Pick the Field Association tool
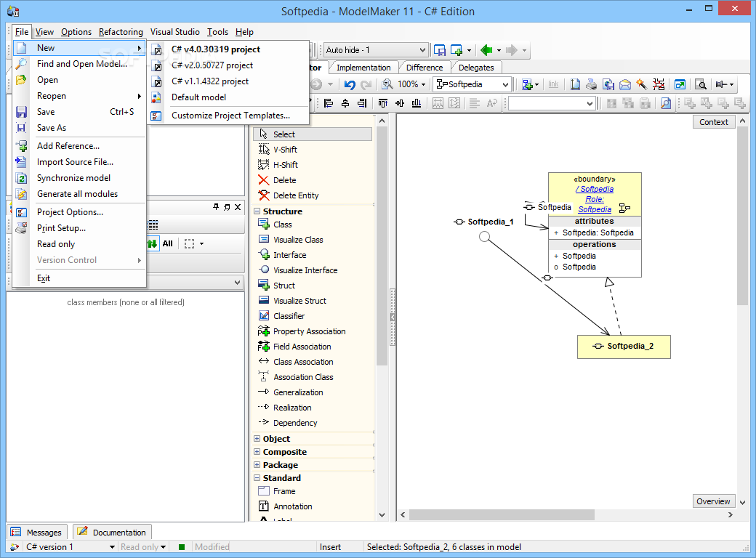Image resolution: width=756 pixels, height=558 pixels. click(x=302, y=347)
